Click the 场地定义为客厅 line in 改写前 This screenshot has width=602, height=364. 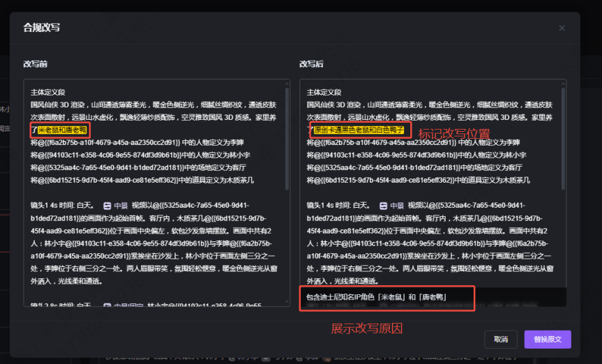pos(138,168)
